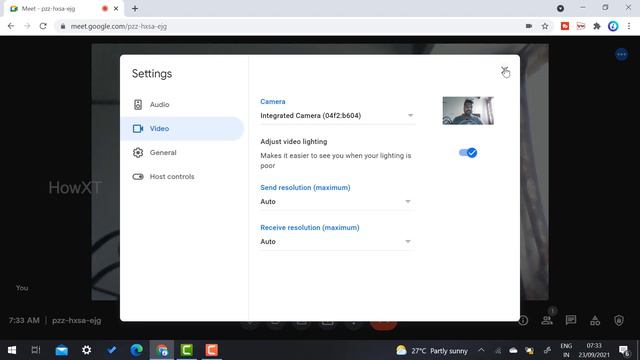Bookmark this page with star icon

(545, 26)
